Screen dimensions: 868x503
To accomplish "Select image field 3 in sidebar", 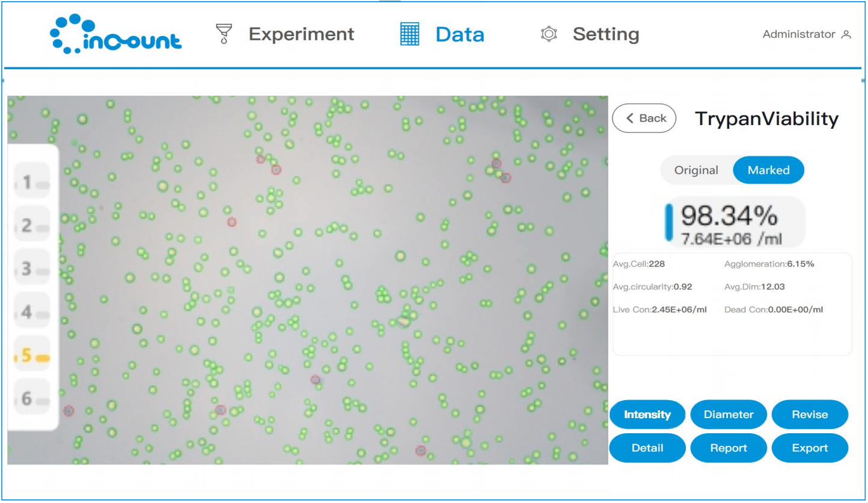I will (x=32, y=268).
